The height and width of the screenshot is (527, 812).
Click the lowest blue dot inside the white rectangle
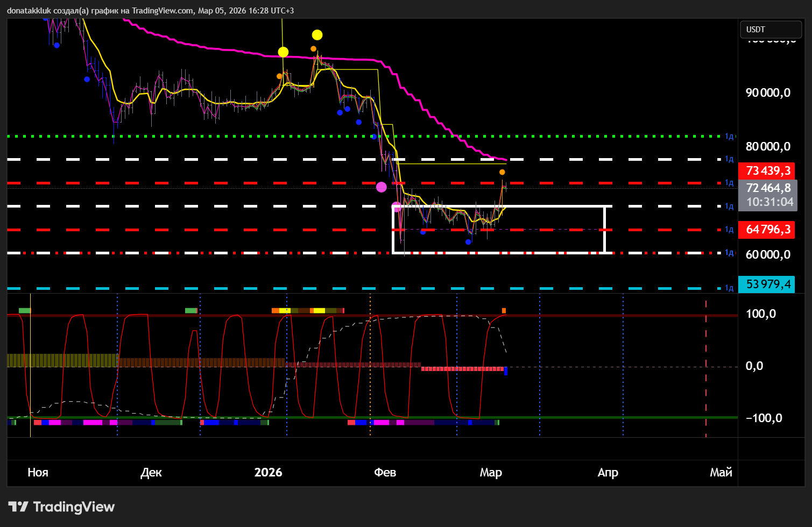[468, 242]
